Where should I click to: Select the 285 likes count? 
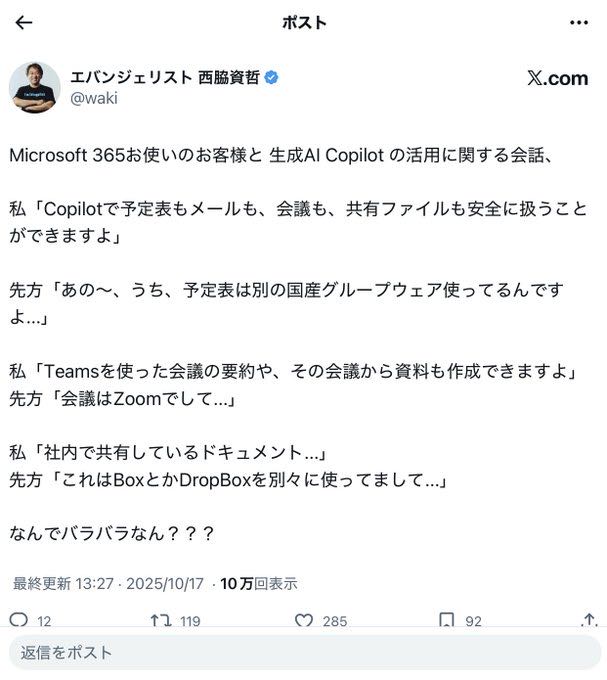pos(335,621)
